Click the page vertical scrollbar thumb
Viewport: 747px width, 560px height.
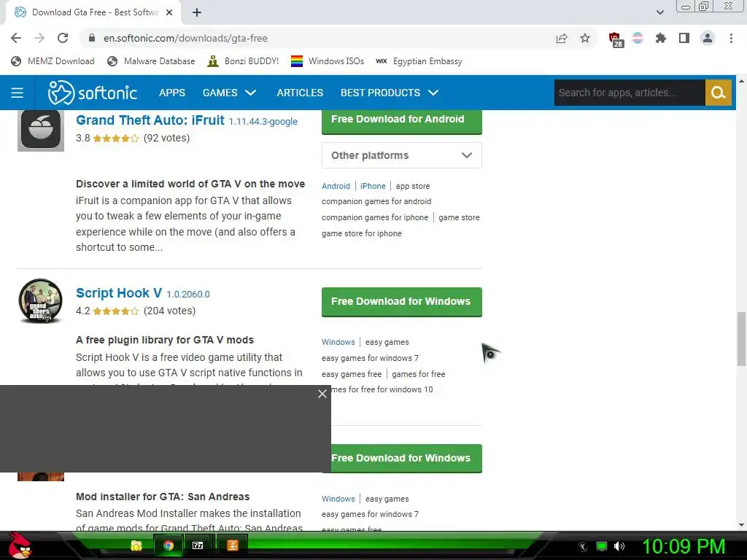[x=741, y=339]
